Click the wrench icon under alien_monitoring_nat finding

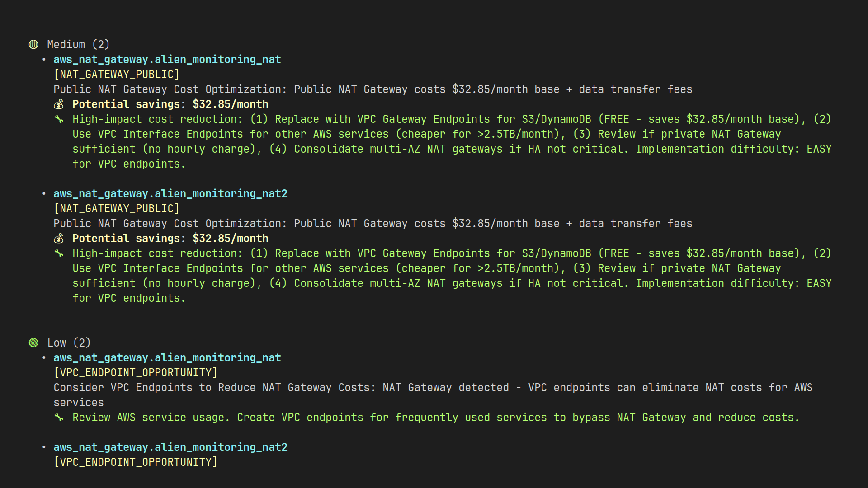tap(59, 119)
